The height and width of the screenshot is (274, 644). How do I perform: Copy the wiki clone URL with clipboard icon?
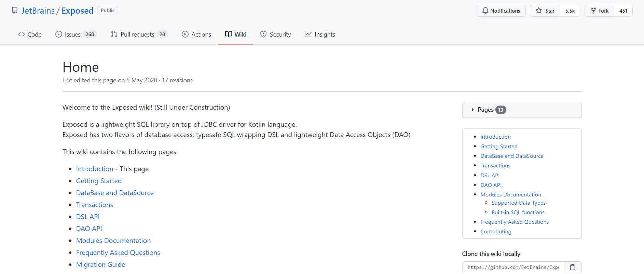573,267
